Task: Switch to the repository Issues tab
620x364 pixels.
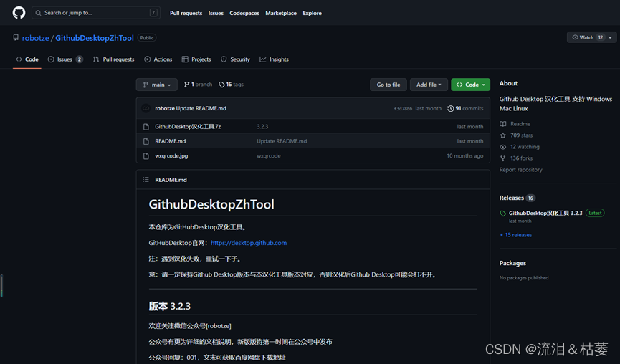Action: tap(65, 59)
